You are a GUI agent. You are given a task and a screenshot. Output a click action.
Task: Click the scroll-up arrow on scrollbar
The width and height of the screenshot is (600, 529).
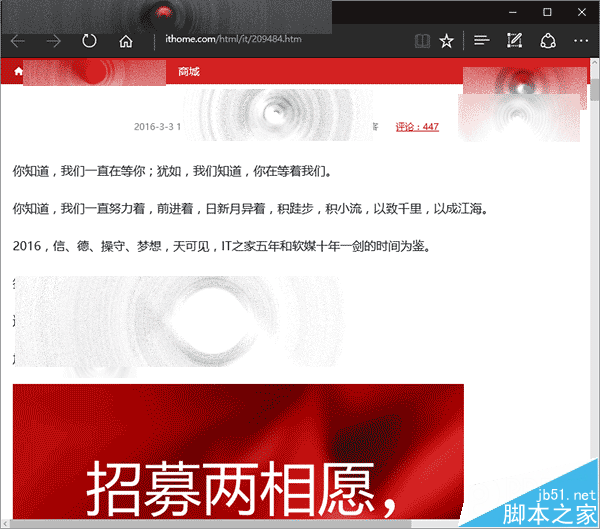(594, 63)
